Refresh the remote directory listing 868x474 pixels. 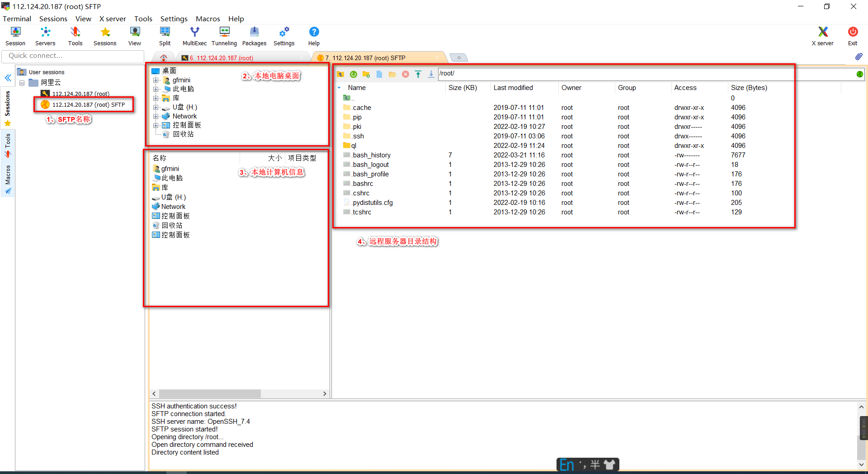(x=354, y=74)
